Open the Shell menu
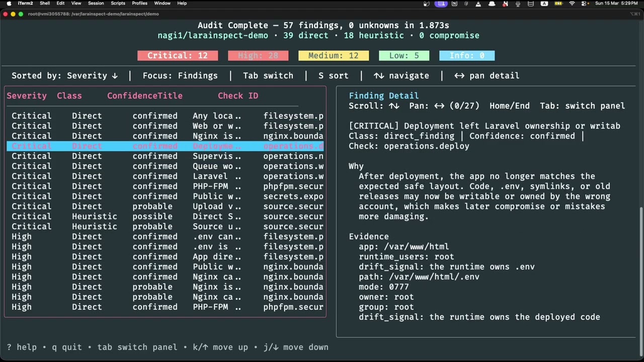Viewport: 644px width, 362px height. 45,3
